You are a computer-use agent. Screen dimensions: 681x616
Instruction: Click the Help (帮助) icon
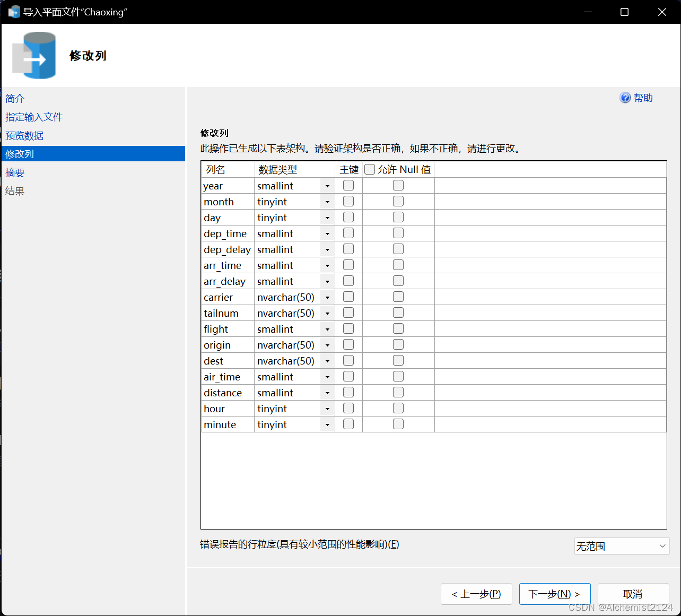[626, 98]
